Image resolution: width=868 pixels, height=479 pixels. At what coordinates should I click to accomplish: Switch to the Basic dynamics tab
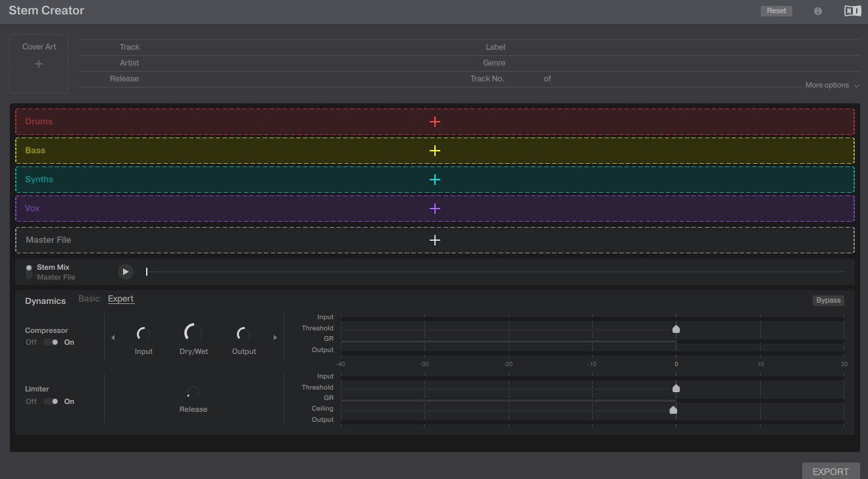coord(89,299)
